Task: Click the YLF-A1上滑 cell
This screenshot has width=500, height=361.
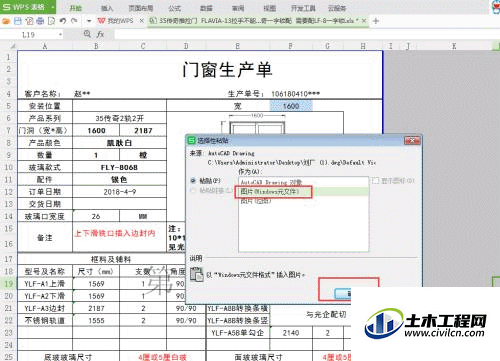Action: [45, 284]
